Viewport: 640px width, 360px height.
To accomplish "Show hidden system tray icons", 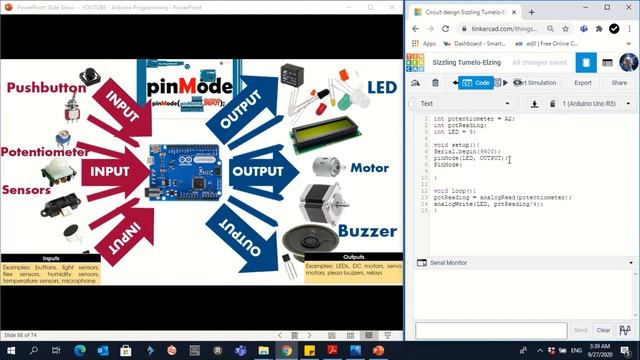I will [x=540, y=351].
